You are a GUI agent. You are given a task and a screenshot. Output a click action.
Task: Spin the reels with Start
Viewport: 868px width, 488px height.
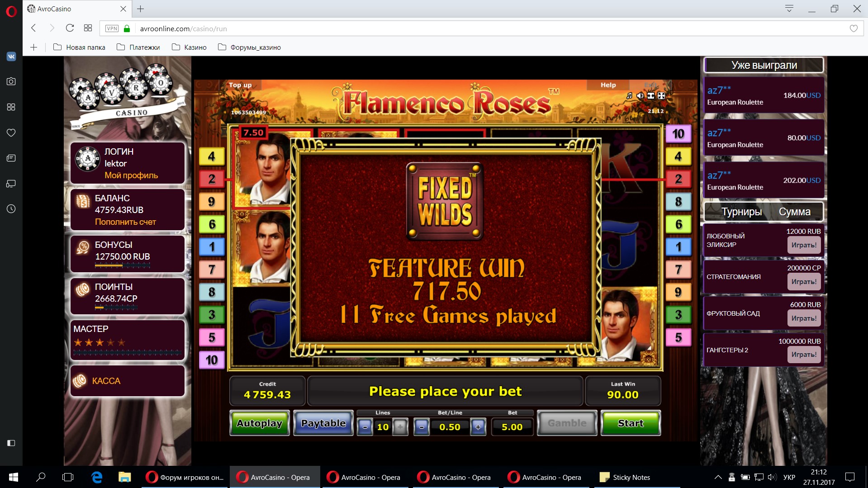[631, 423]
